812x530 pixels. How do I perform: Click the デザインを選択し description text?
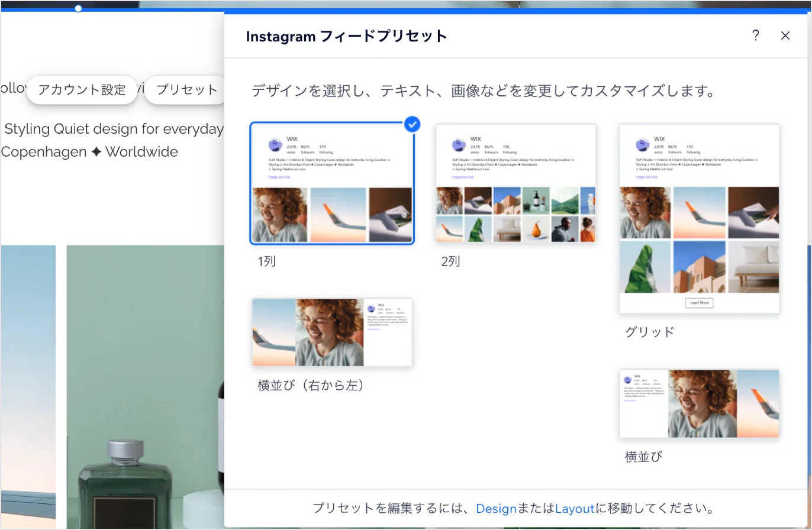[484, 91]
